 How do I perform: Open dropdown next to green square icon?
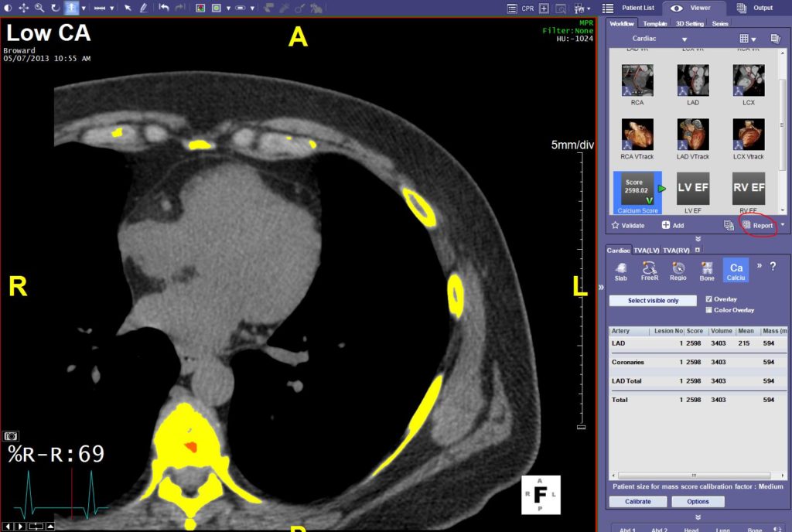tap(228, 8)
